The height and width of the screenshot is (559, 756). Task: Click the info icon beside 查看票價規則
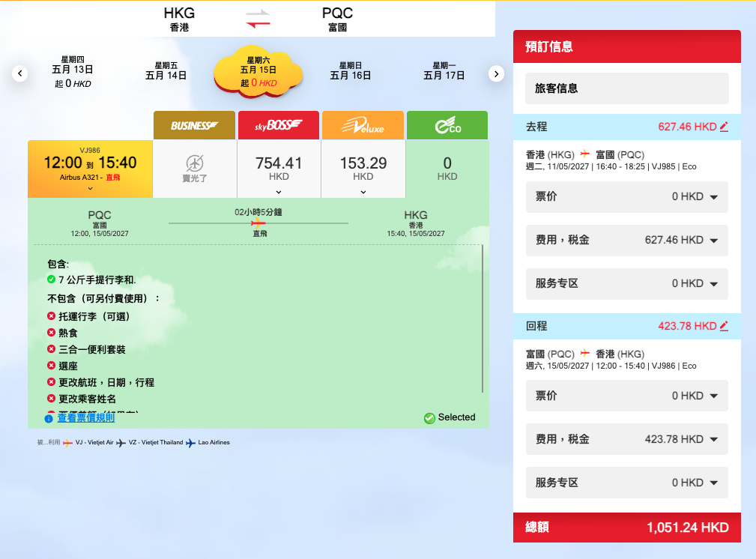(49, 419)
